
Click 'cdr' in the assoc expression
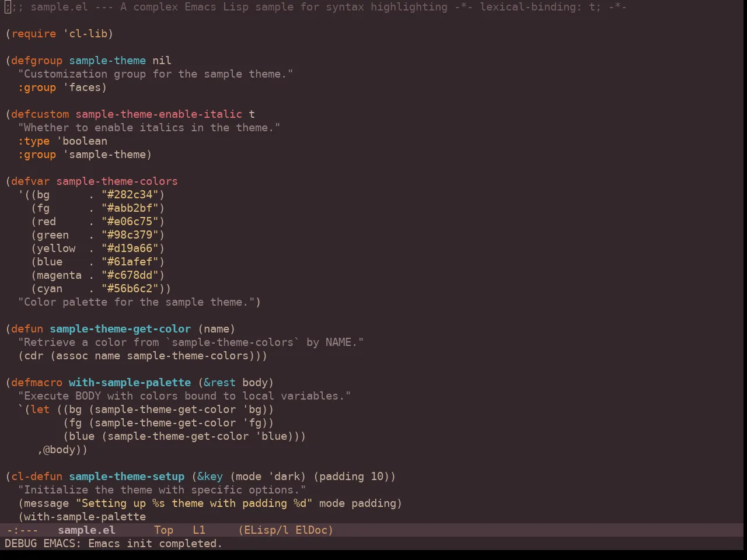[34, 356]
